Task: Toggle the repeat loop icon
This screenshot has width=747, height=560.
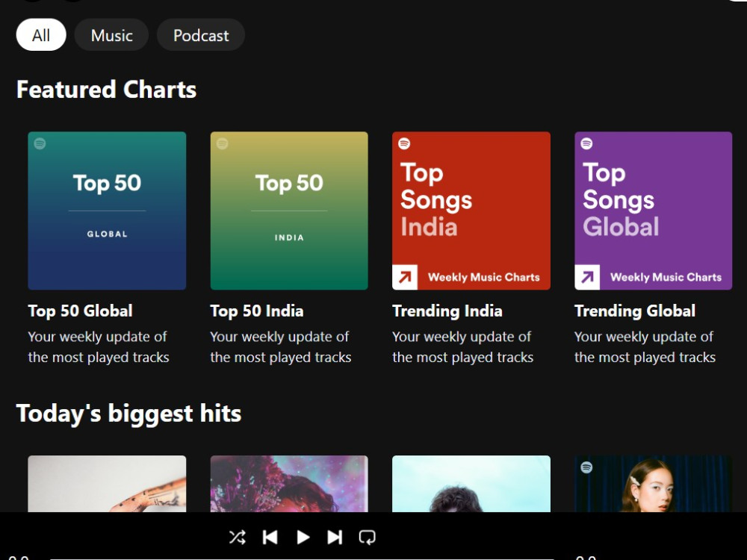Action: [x=367, y=537]
